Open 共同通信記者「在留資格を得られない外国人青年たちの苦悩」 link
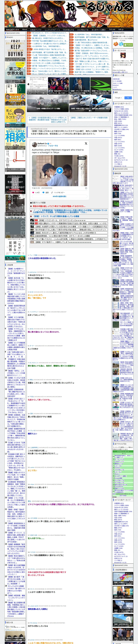 (x=70, y=211)
